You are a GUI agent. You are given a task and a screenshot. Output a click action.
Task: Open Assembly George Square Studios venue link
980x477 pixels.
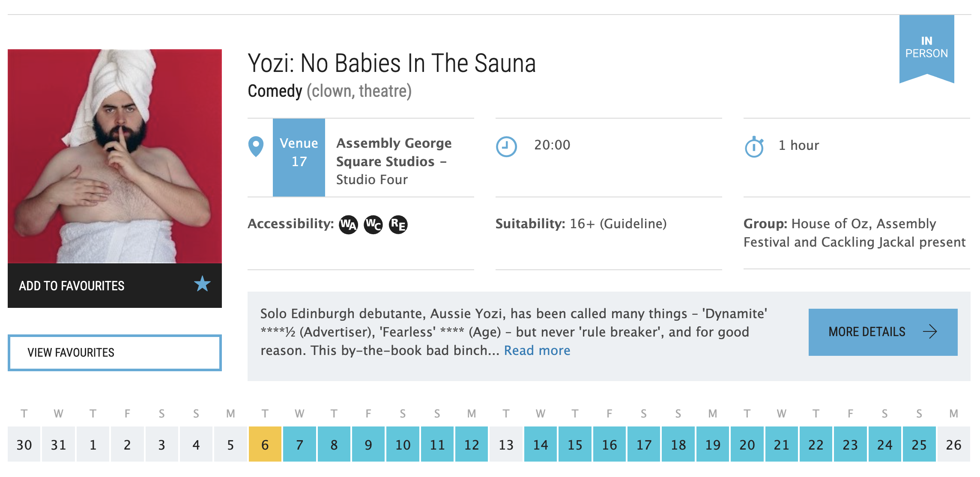393,152
